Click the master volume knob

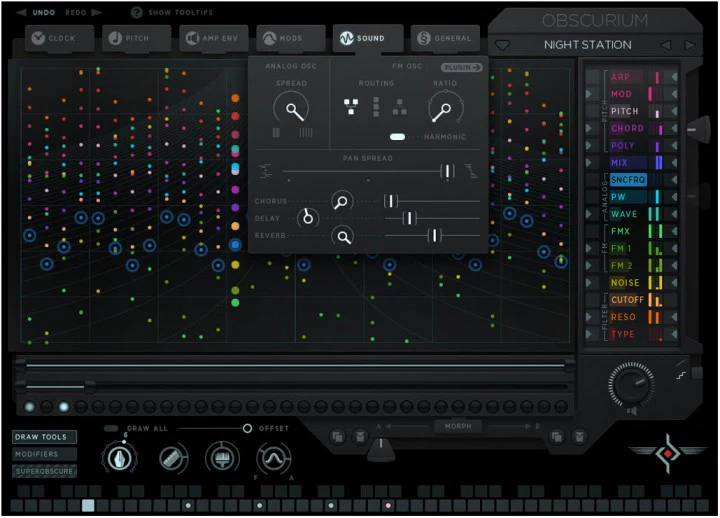click(x=632, y=384)
